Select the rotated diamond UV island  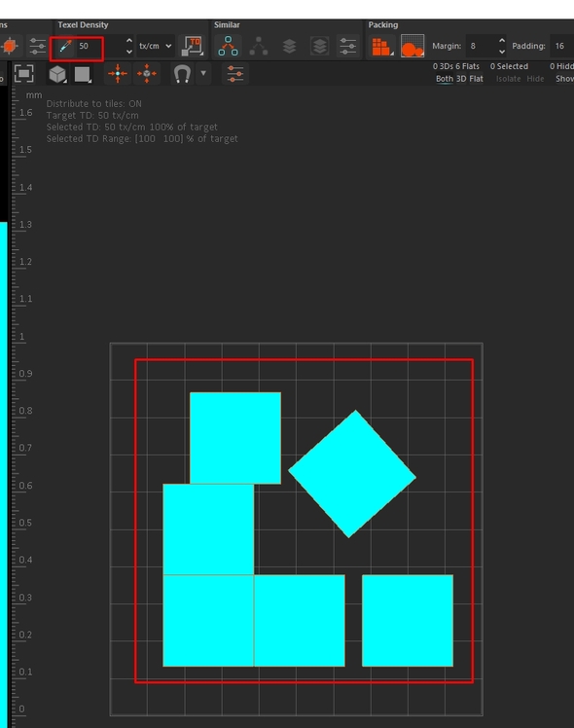pos(352,474)
